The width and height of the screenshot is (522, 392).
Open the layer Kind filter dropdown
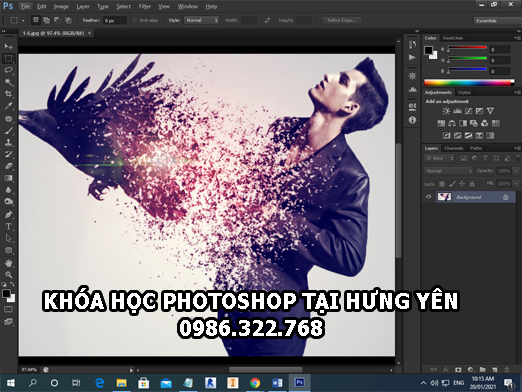click(439, 158)
